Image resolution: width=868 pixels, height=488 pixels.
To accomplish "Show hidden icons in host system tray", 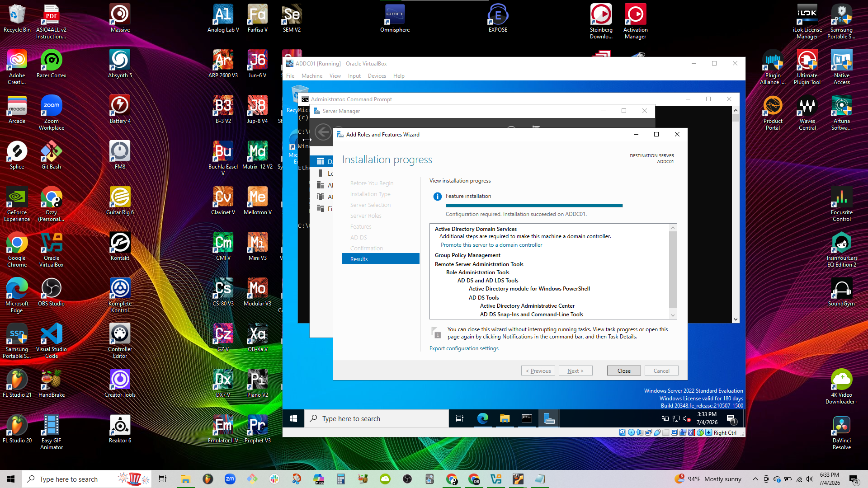I will click(x=755, y=479).
